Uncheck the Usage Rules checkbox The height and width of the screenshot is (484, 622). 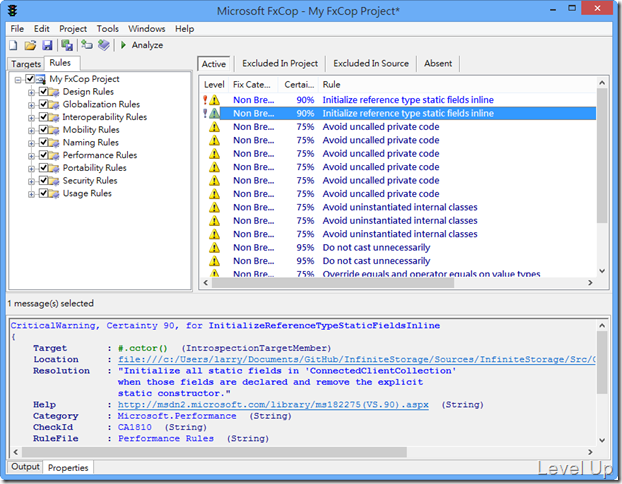[43, 193]
